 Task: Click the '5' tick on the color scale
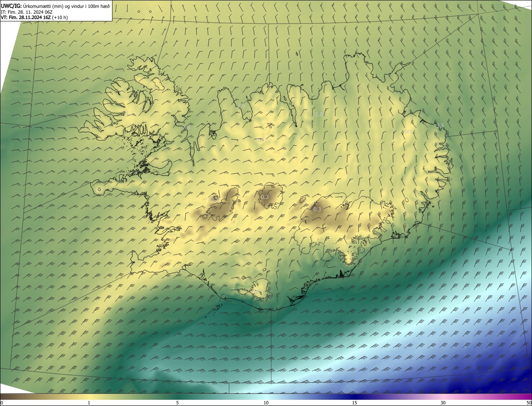[x=177, y=403]
